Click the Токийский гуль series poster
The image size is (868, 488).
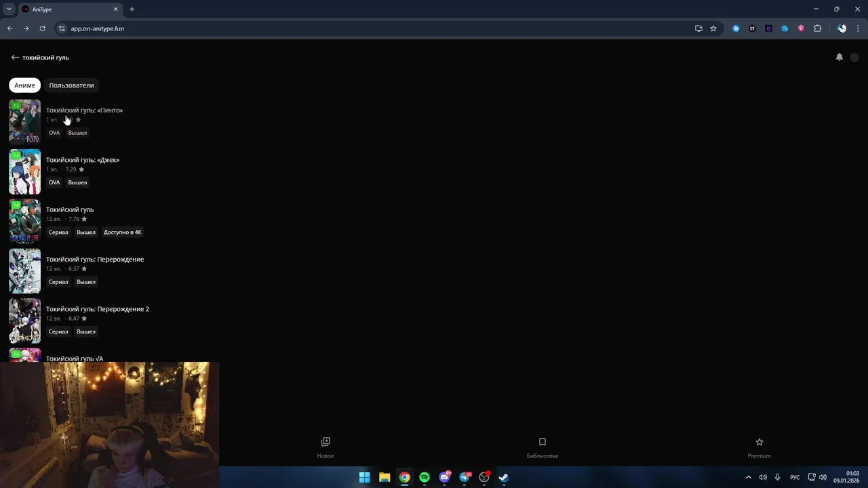point(24,221)
